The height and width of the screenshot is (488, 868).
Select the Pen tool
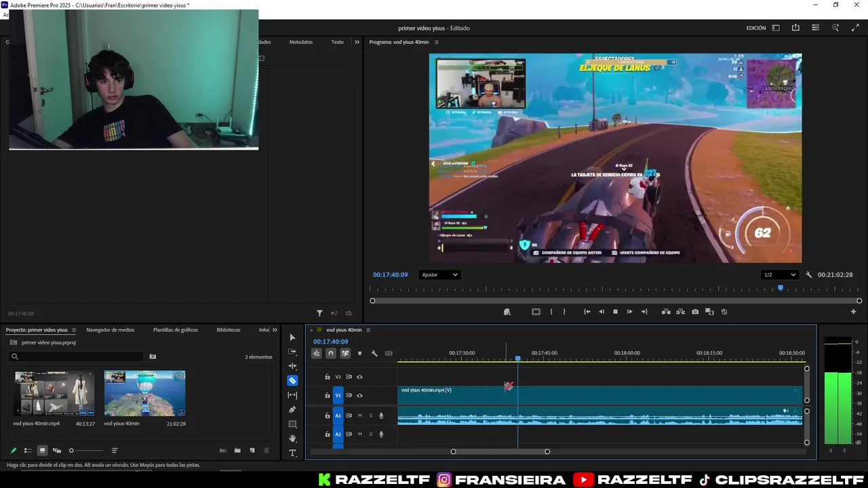[x=292, y=409]
